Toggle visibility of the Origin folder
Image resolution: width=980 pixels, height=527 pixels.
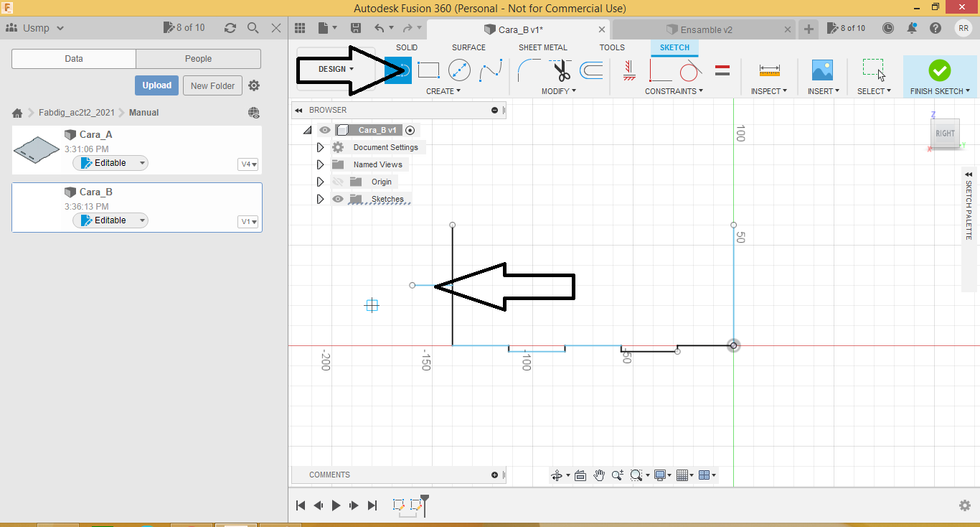pos(338,182)
